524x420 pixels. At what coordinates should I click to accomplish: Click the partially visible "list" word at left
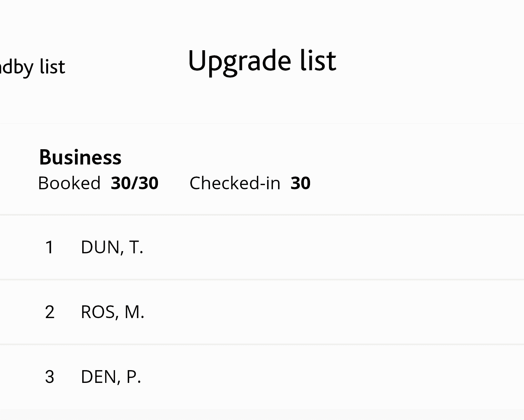(52, 67)
